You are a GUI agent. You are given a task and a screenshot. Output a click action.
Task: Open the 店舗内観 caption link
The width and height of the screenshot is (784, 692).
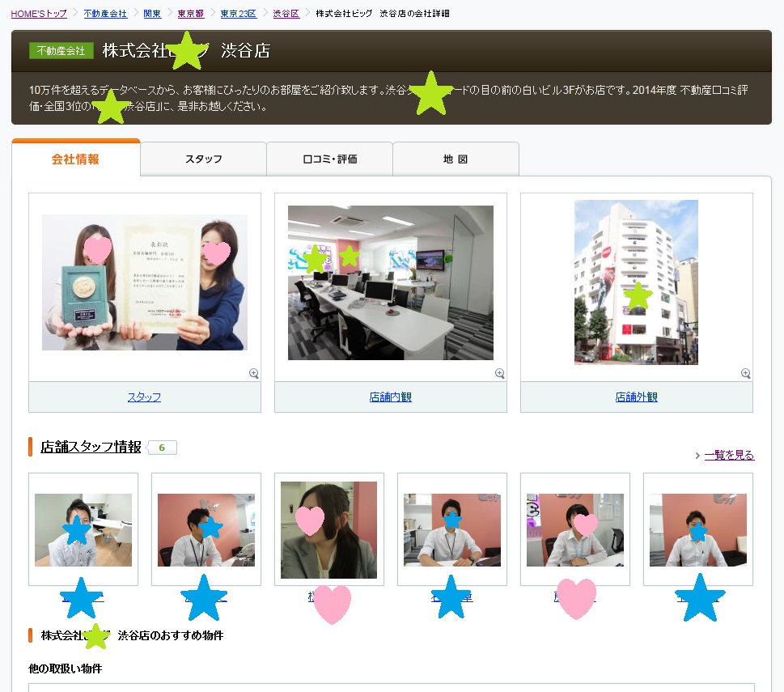(390, 397)
